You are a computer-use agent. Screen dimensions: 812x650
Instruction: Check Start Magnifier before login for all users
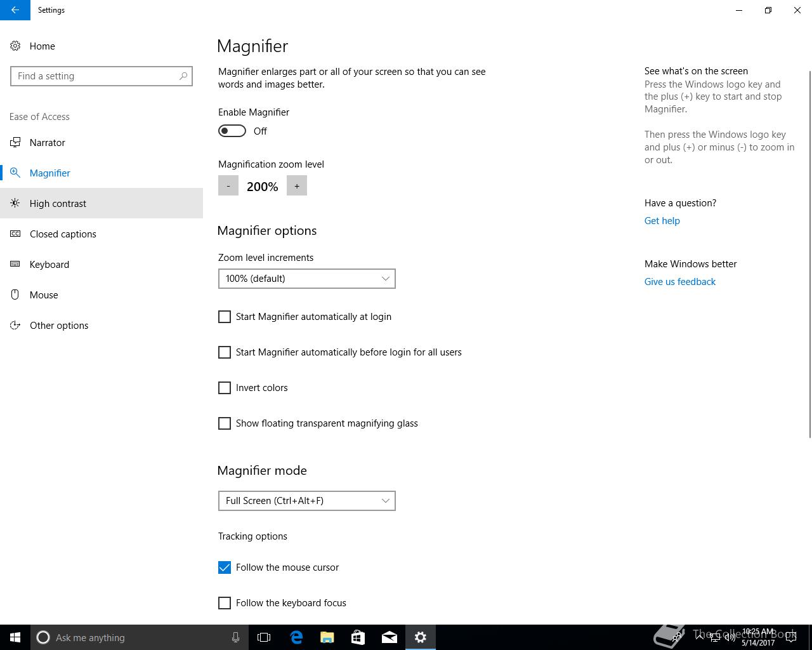tap(225, 352)
